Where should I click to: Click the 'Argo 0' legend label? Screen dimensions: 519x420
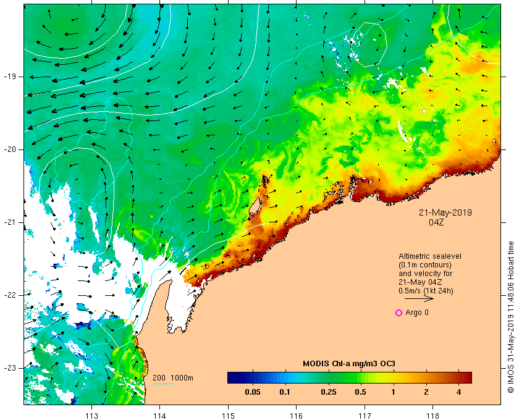pyautogui.click(x=417, y=313)
